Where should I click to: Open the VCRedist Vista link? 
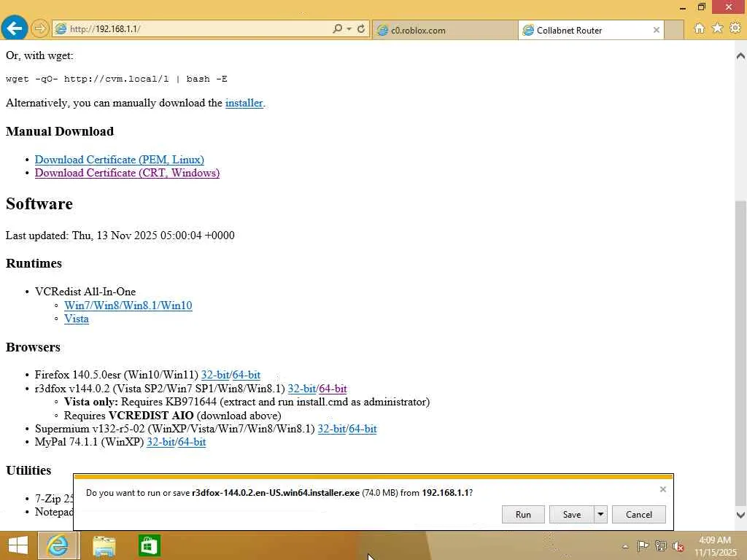pos(76,319)
